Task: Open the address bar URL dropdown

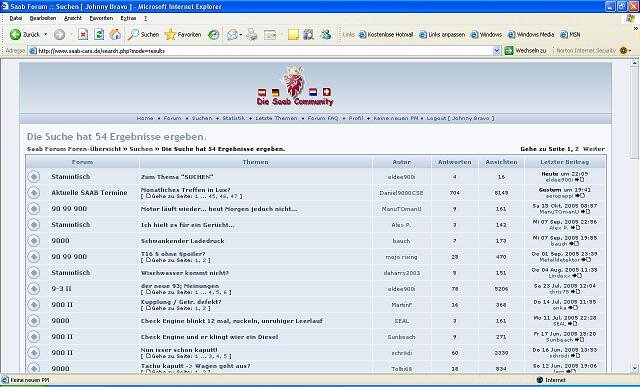Action: point(496,51)
